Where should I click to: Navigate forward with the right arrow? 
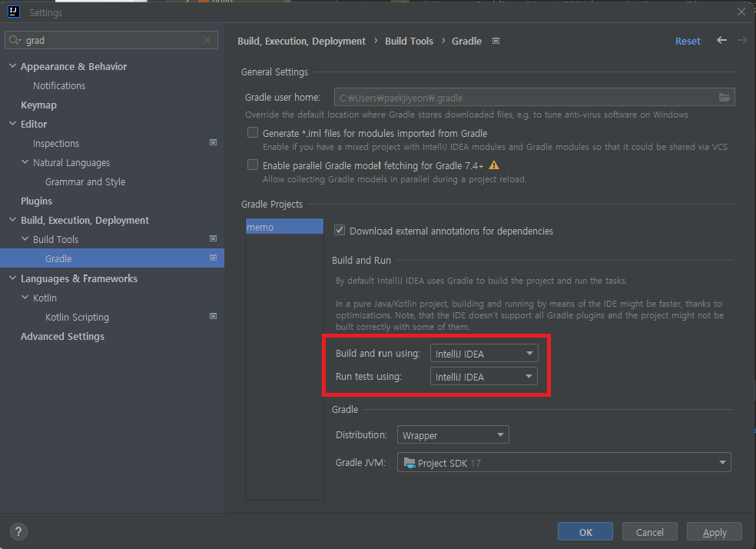click(742, 41)
